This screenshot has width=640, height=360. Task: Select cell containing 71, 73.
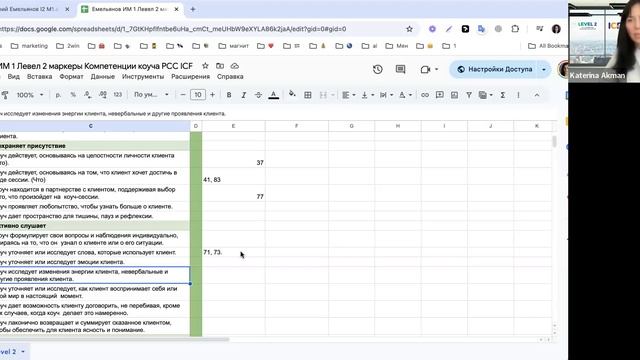click(x=233, y=252)
